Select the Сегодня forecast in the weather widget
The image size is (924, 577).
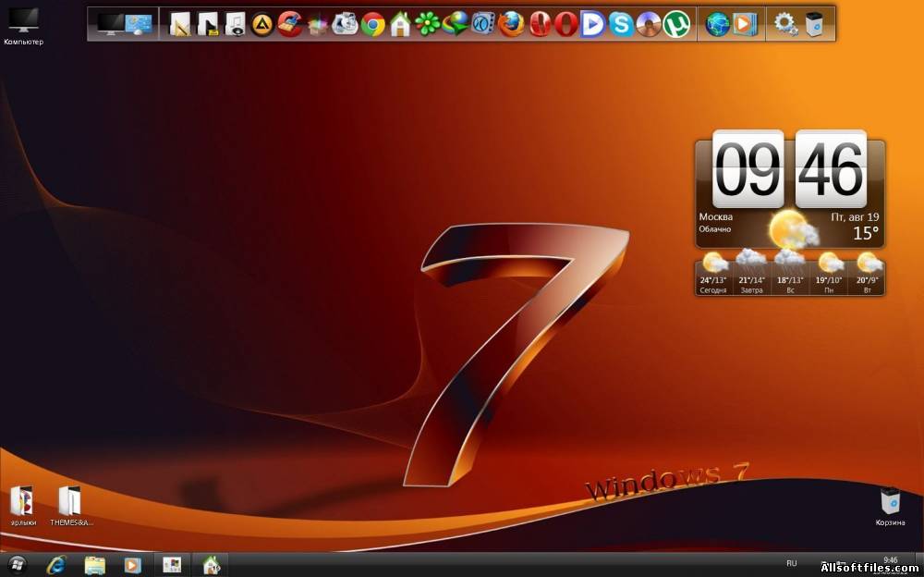point(713,273)
